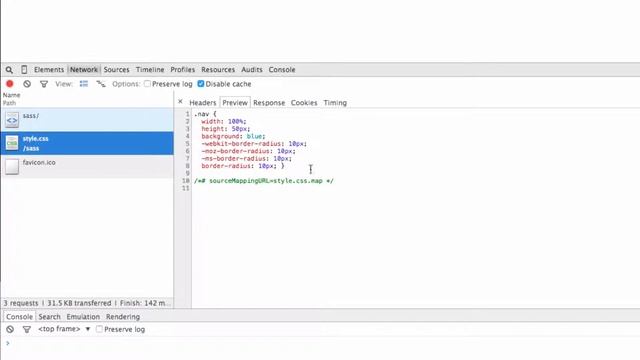
Task: Click the 3 requests status bar summary
Action: tap(87, 303)
